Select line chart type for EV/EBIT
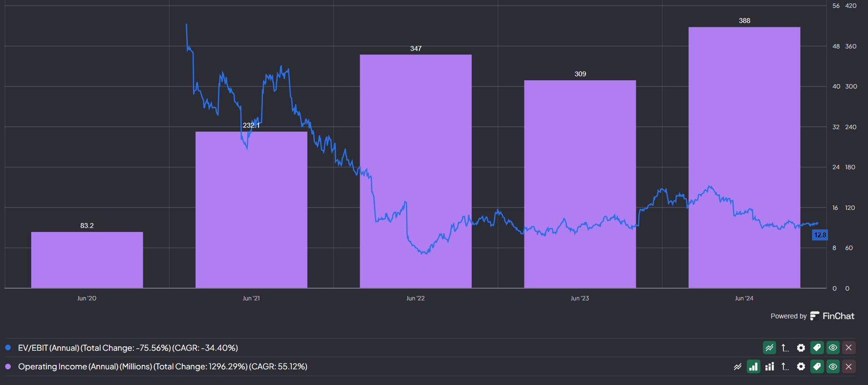This screenshot has width=868, height=385. click(x=769, y=348)
